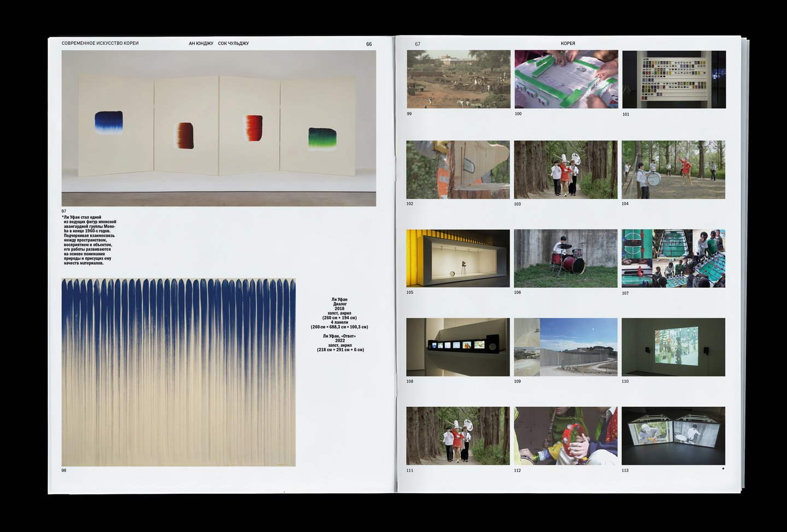Open the dusty landscape photo numbered 99
This screenshot has height=532, width=787.
click(x=459, y=79)
